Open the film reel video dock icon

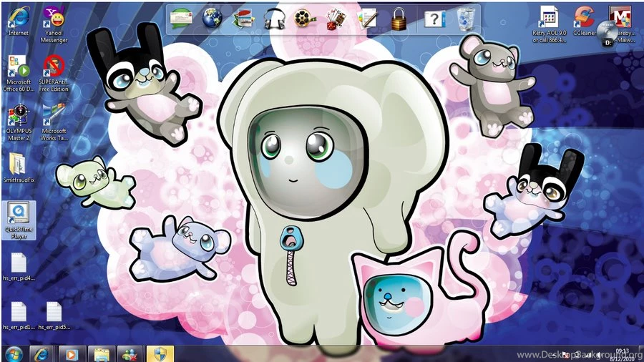303,18
